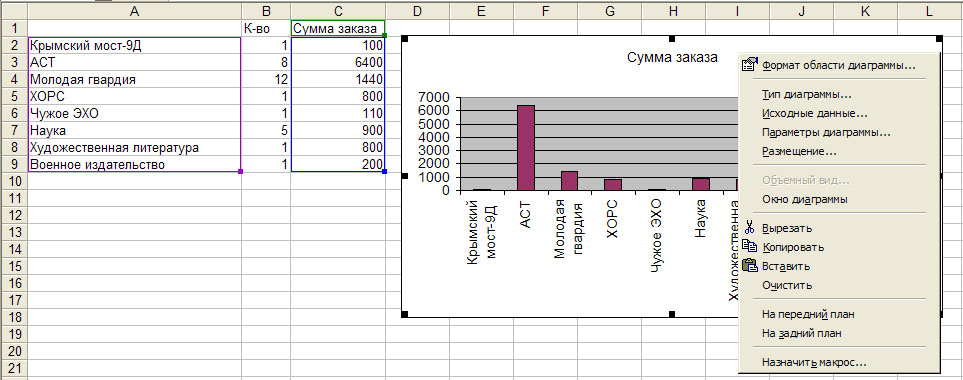Select column B header

click(266, 10)
